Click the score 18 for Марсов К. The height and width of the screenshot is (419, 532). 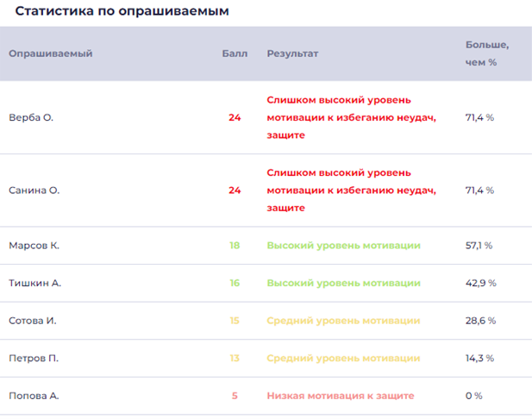click(235, 246)
